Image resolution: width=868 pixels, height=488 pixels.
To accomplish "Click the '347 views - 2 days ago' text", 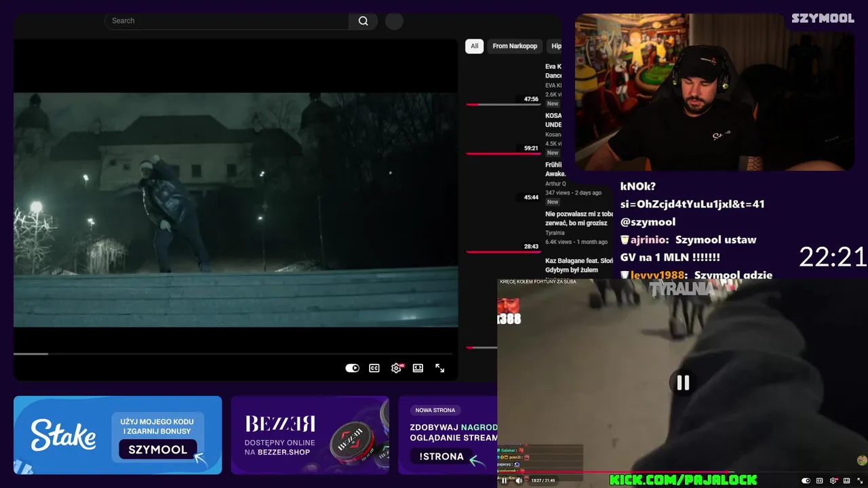I will 573,192.
